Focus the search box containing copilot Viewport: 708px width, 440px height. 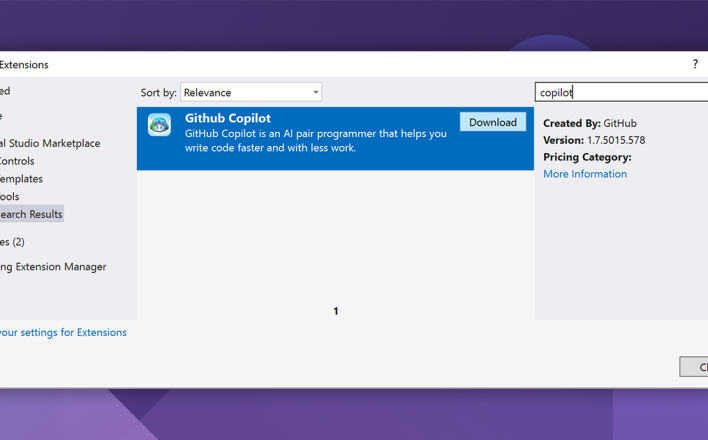tap(621, 92)
